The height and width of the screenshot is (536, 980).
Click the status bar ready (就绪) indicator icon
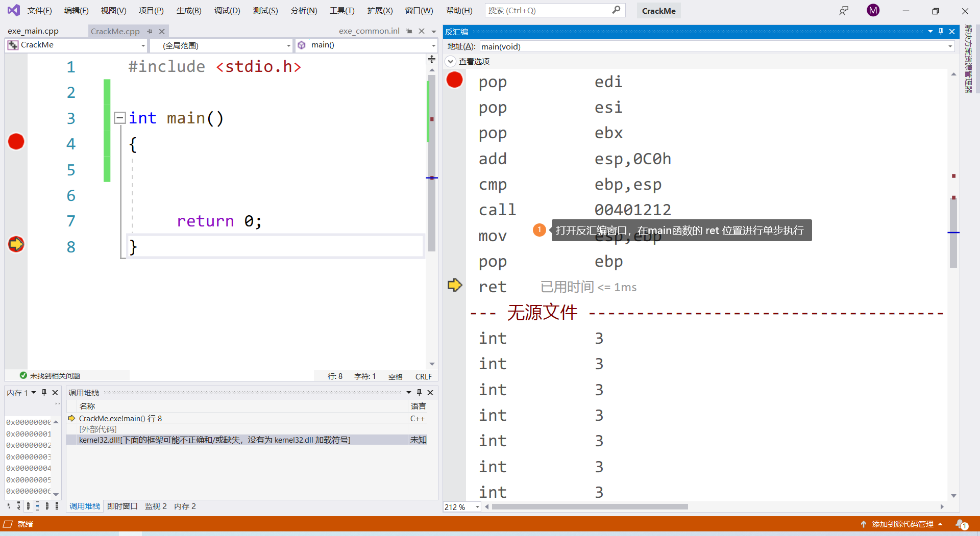click(x=8, y=524)
